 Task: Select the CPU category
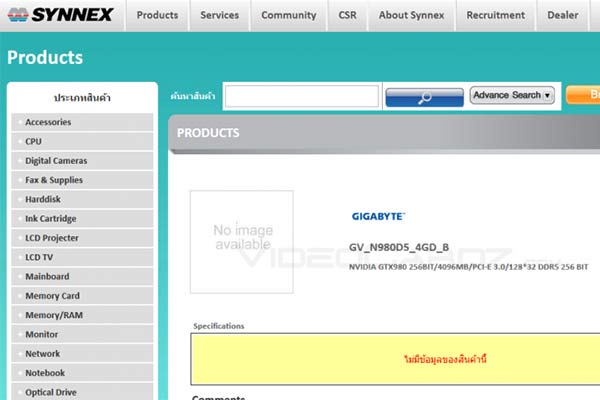tap(82, 141)
